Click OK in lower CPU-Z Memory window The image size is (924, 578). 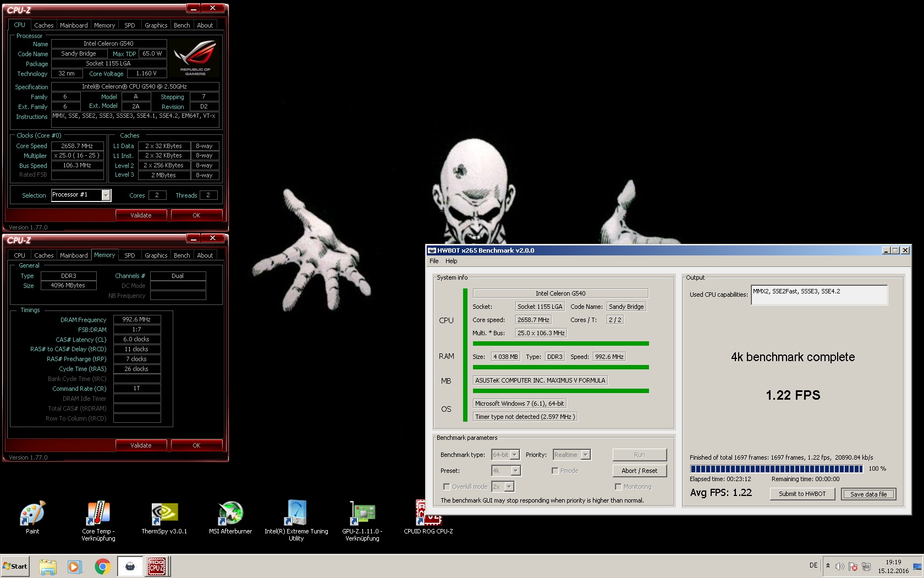(x=196, y=445)
